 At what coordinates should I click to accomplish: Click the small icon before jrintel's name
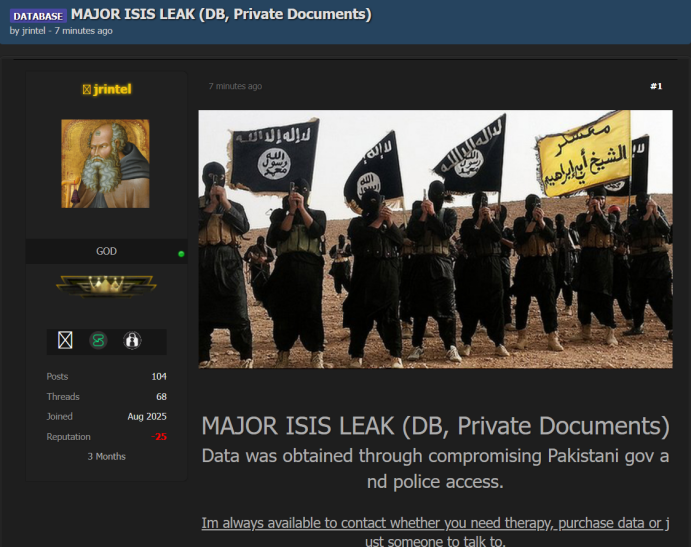click(x=86, y=90)
